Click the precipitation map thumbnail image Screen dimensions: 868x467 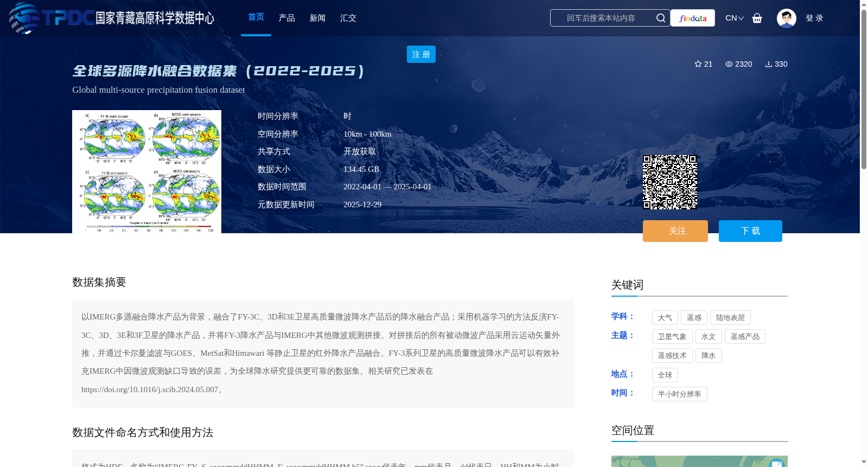pyautogui.click(x=146, y=171)
